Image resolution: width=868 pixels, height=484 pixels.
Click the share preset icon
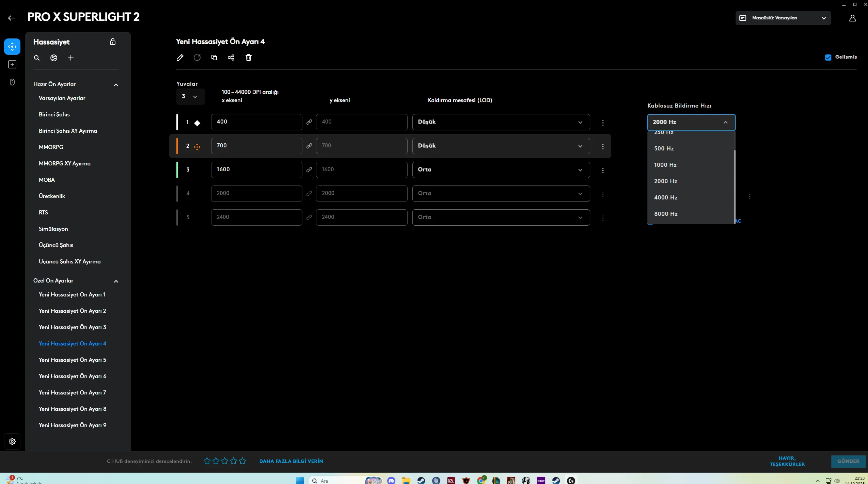[231, 58]
